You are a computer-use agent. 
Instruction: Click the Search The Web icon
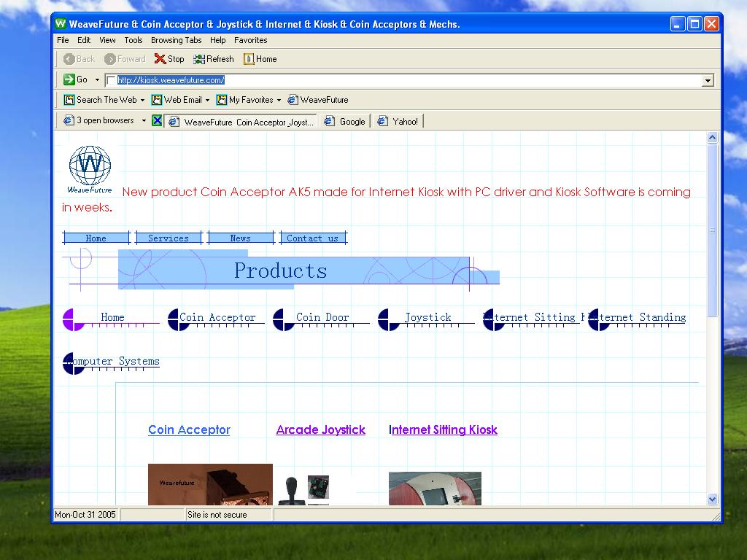point(69,100)
